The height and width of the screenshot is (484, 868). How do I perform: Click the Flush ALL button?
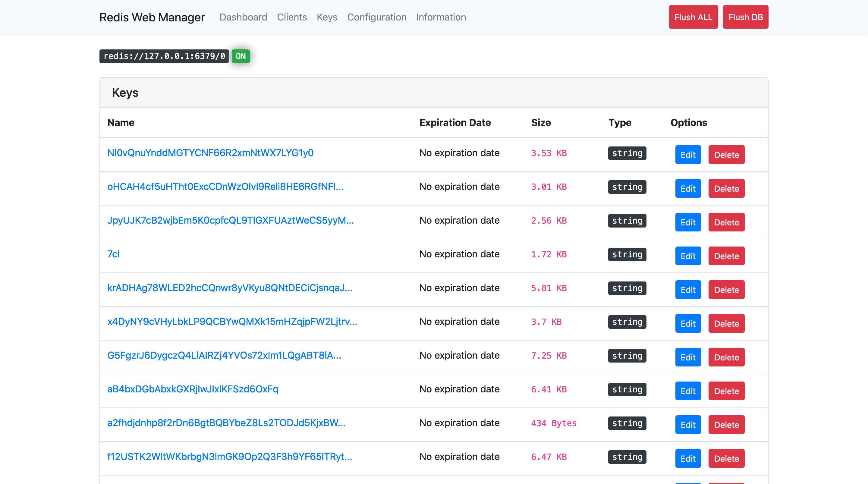pyautogui.click(x=693, y=17)
